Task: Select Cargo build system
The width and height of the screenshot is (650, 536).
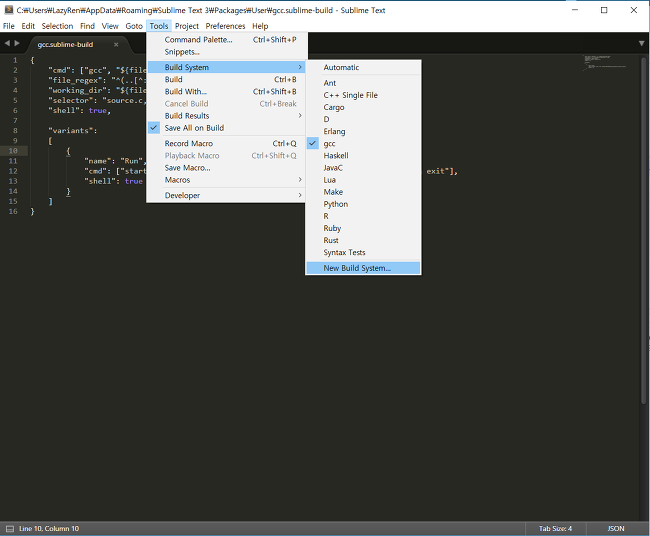Action: [x=363, y=107]
